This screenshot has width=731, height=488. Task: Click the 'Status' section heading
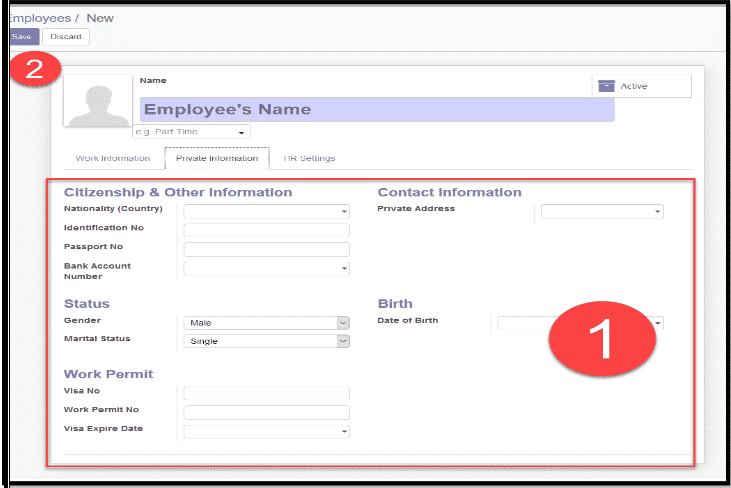pyautogui.click(x=87, y=304)
